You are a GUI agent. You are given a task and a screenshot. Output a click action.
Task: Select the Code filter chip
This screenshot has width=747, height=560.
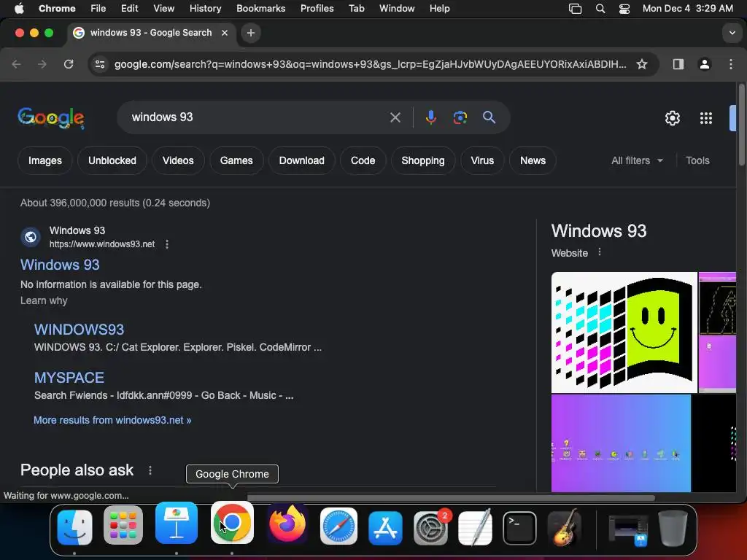coord(363,161)
